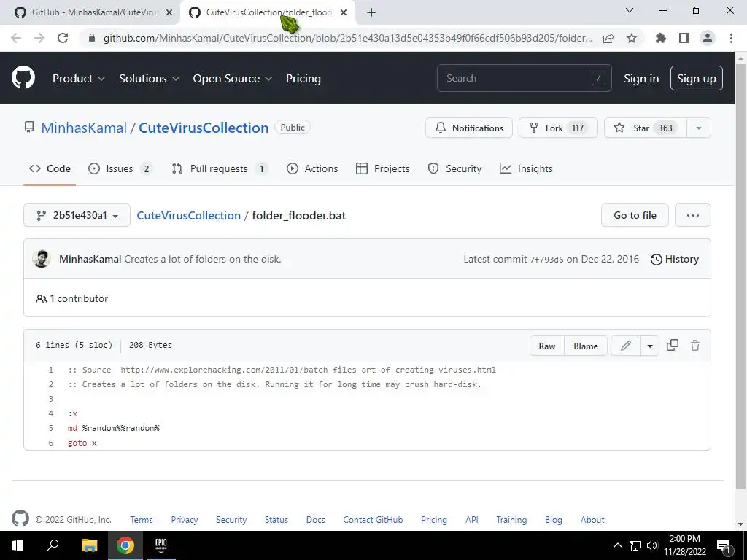This screenshot has height=560, width=747.
Task: Open edit options dropdown caret beside pencil
Action: 650,346
